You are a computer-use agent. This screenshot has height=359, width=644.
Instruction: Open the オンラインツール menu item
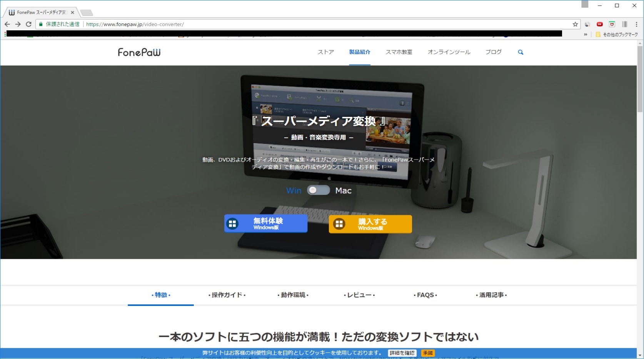[x=449, y=52]
